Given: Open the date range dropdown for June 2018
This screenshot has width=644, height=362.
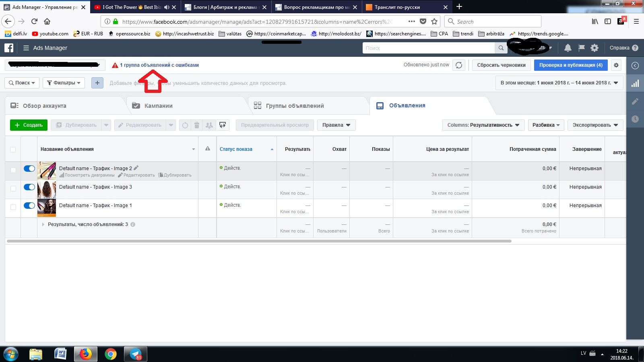Looking at the screenshot, I should 559,83.
